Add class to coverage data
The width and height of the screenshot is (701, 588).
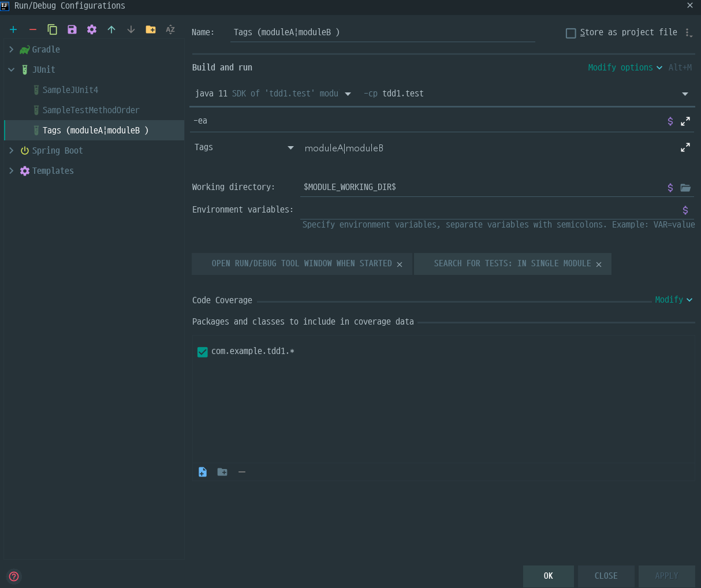203,472
